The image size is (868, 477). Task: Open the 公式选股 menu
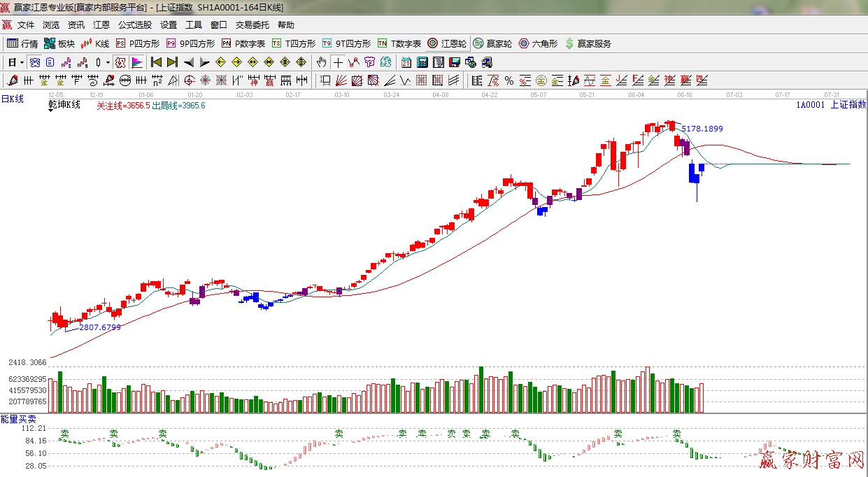pyautogui.click(x=134, y=25)
